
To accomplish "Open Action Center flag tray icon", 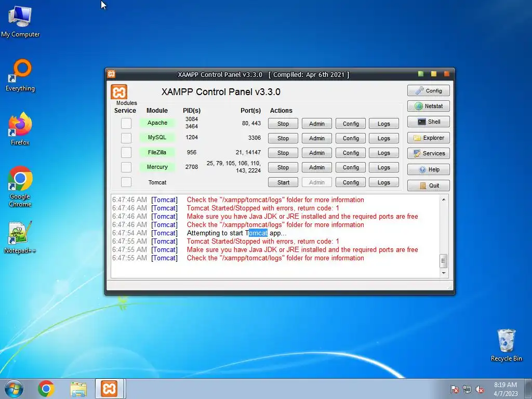I will pyautogui.click(x=454, y=389).
